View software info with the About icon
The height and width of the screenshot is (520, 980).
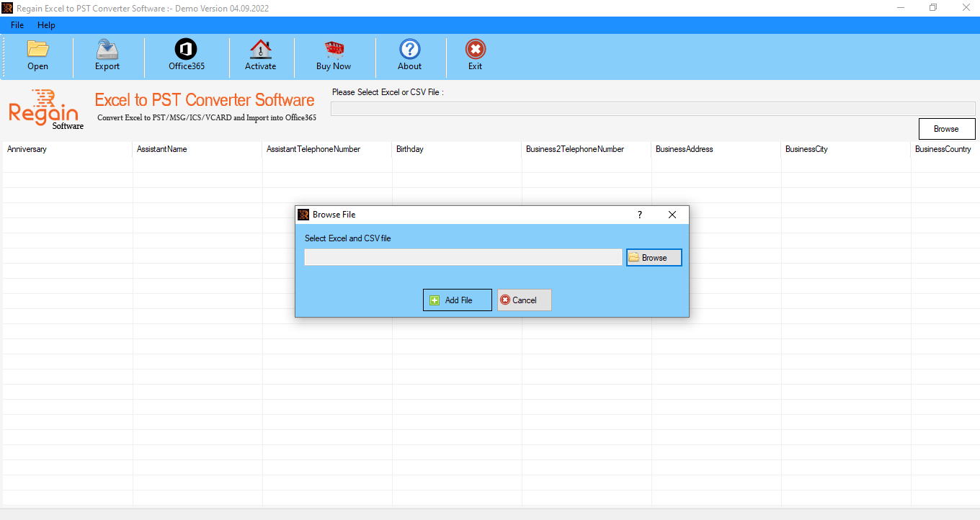(x=409, y=56)
